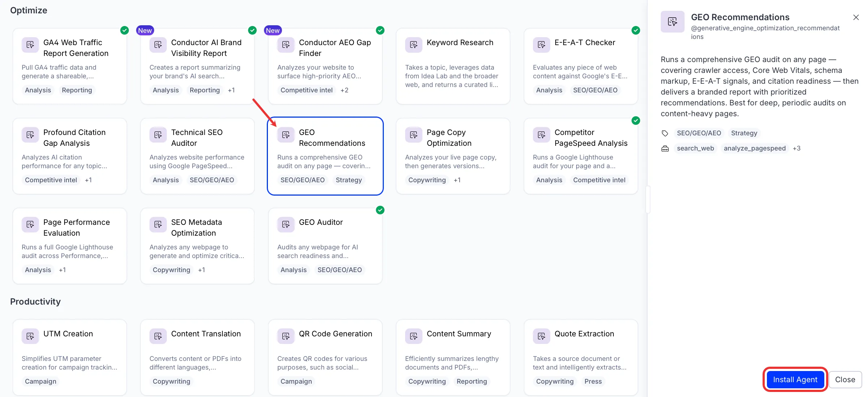Open the Technical SEO Auditor card title

(197, 138)
